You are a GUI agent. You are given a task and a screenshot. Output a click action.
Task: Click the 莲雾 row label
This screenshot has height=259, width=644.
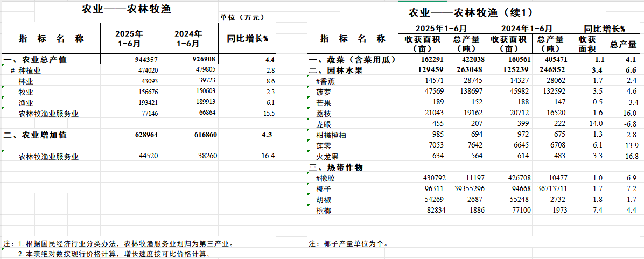click(x=324, y=145)
